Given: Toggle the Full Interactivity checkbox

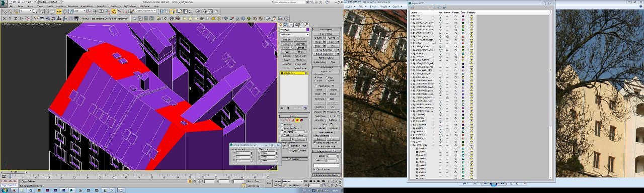Looking at the screenshot, I should point(319,146).
